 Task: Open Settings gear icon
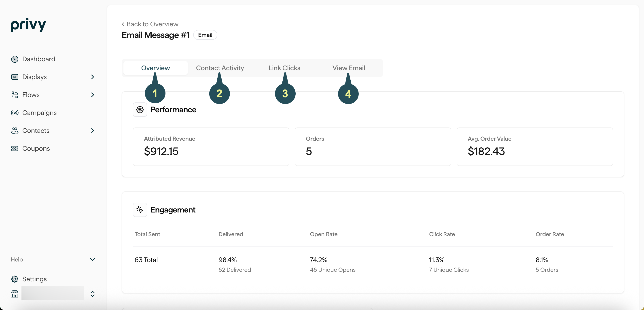coord(15,279)
